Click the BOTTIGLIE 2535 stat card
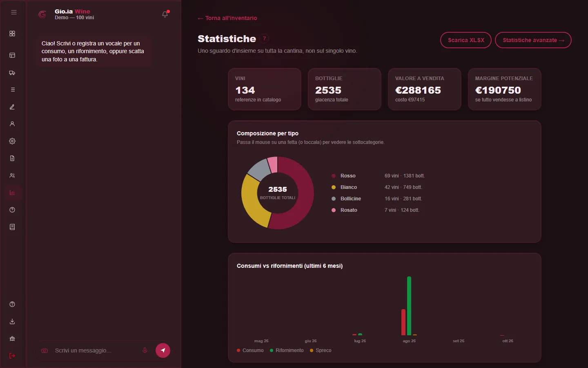 [x=345, y=89]
